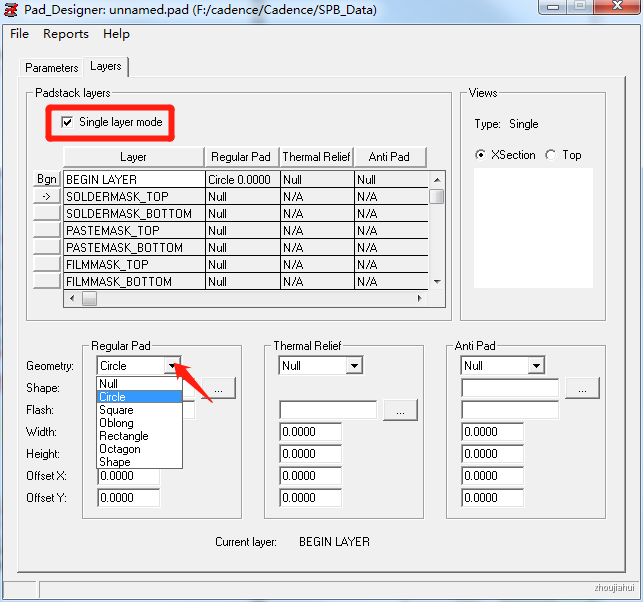Screen dimensions: 643x602
Task: Select the SOLDERMASK_BOTTOM layer cell
Action: tap(135, 214)
